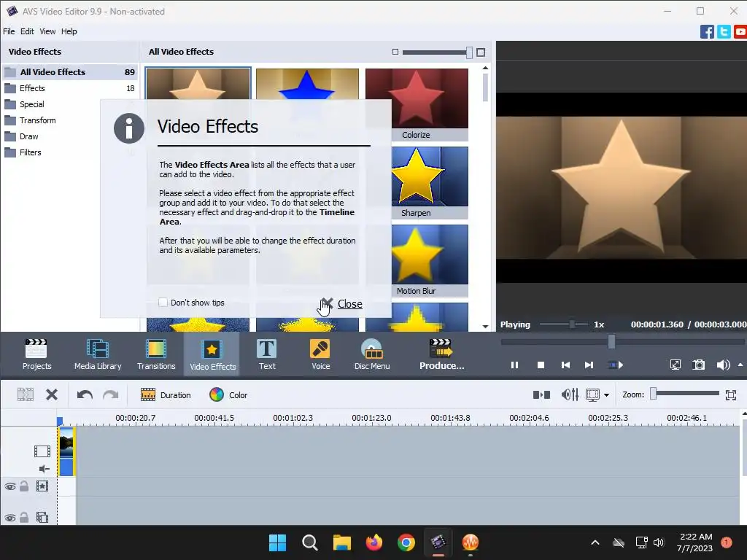Lock the overlay track
This screenshot has width=747, height=560.
pos(24,518)
